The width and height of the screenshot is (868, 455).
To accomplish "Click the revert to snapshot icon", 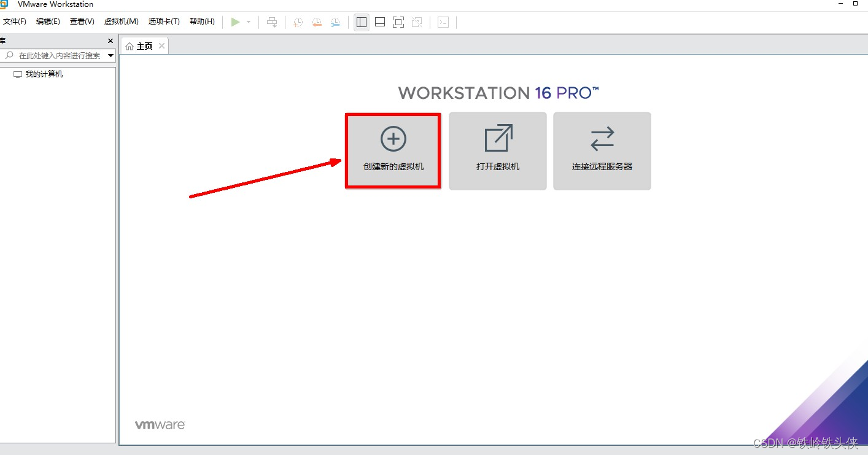I will [x=317, y=22].
